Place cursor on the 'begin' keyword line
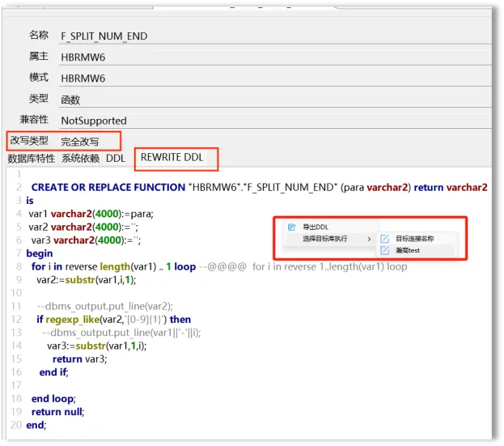This screenshot has height=446, width=504. (40, 253)
